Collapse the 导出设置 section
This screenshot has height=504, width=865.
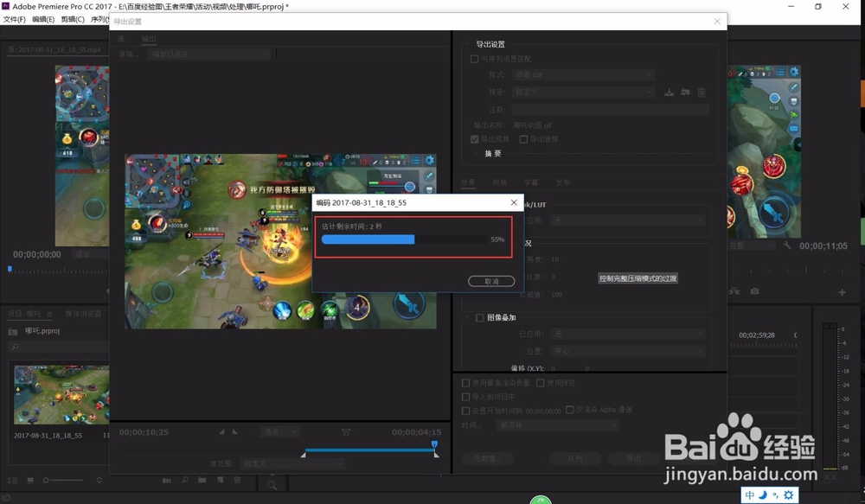coord(467,44)
